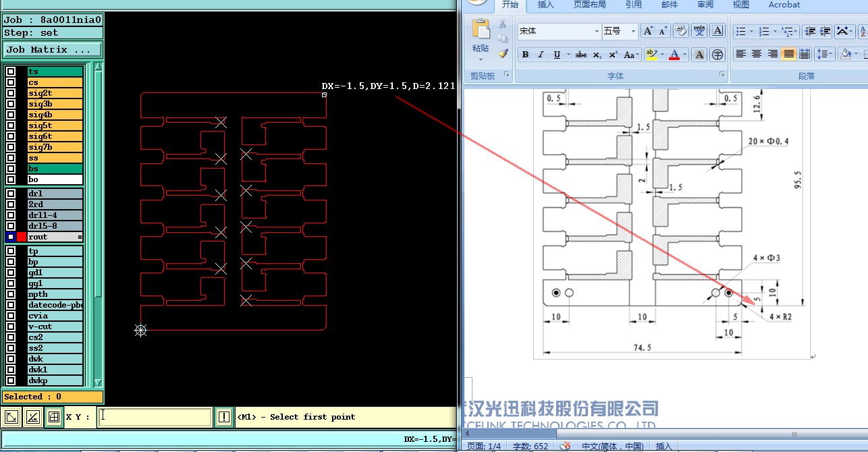868x452 pixels.
Task: Toggle checkbox for layer rout
Action: [x=11, y=237]
